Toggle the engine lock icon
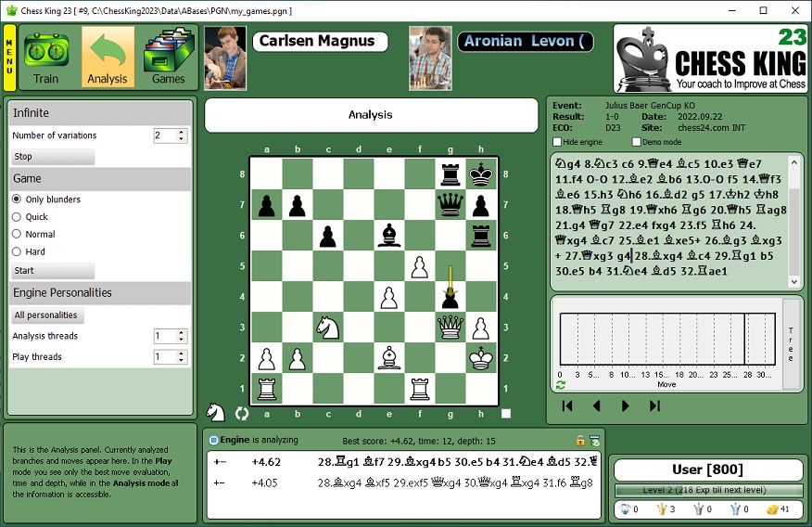The image size is (812, 527). pos(580,441)
